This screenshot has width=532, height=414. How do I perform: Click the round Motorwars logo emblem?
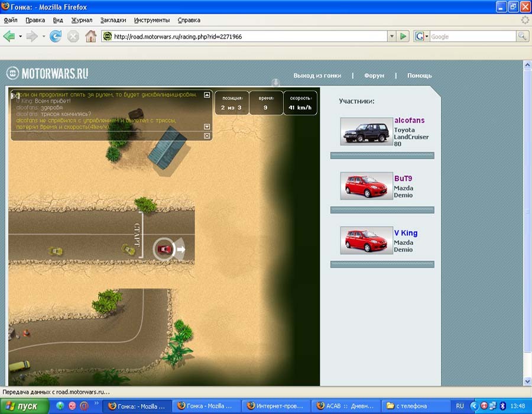pyautogui.click(x=12, y=73)
